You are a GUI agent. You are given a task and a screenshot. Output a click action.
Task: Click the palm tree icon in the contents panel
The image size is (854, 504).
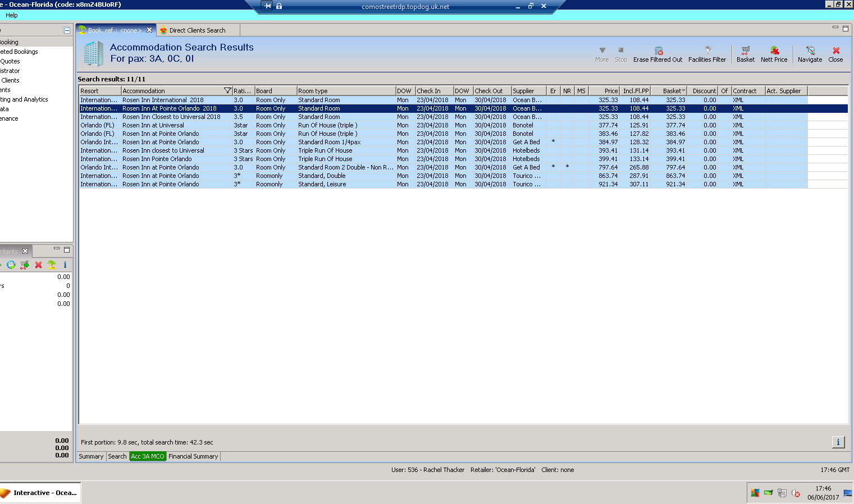click(x=52, y=265)
